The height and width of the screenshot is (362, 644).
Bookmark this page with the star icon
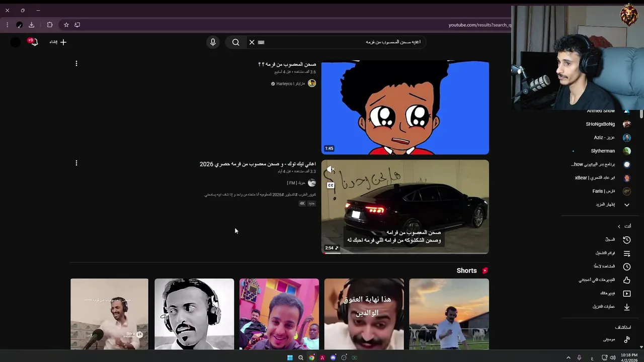click(66, 25)
